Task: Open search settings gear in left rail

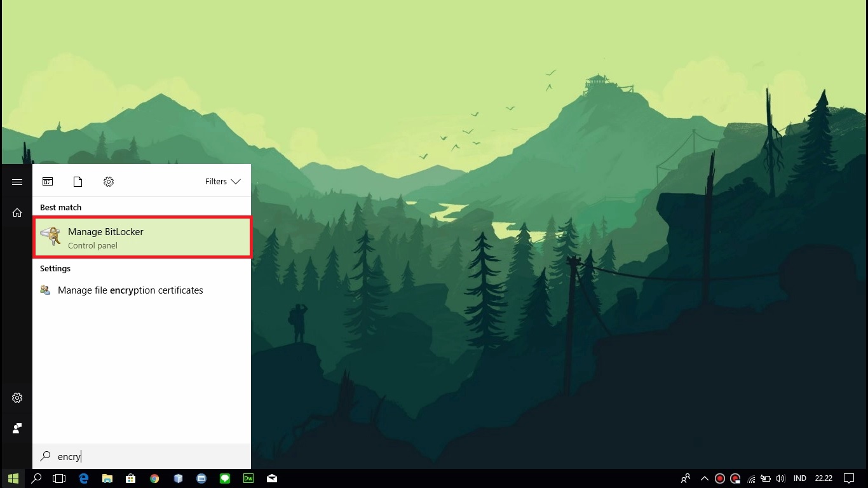Action: point(17,398)
